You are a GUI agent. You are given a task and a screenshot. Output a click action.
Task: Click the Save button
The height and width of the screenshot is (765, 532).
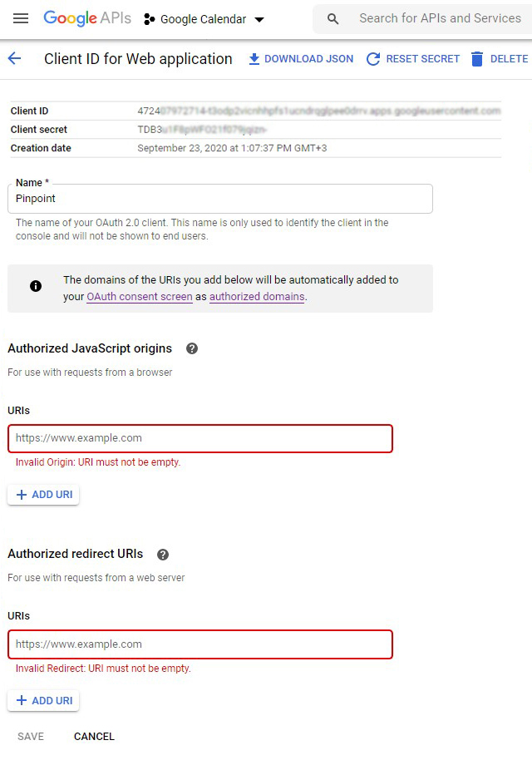pyautogui.click(x=31, y=737)
